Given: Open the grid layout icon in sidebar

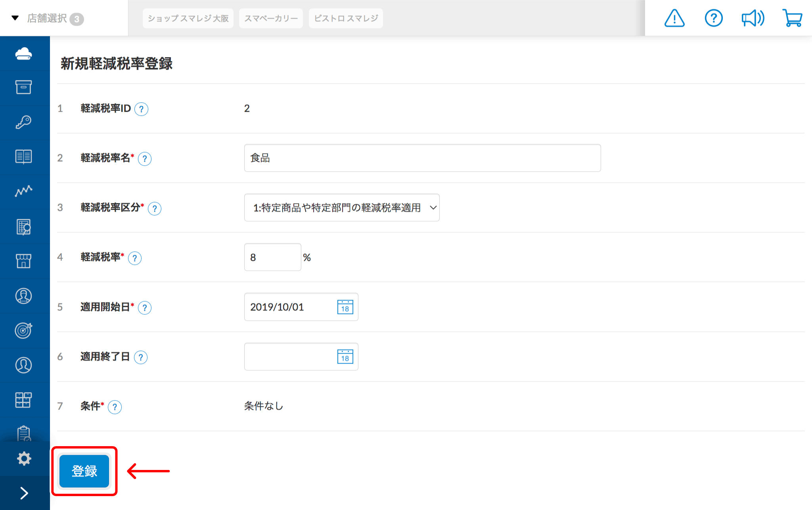Looking at the screenshot, I should point(24,400).
